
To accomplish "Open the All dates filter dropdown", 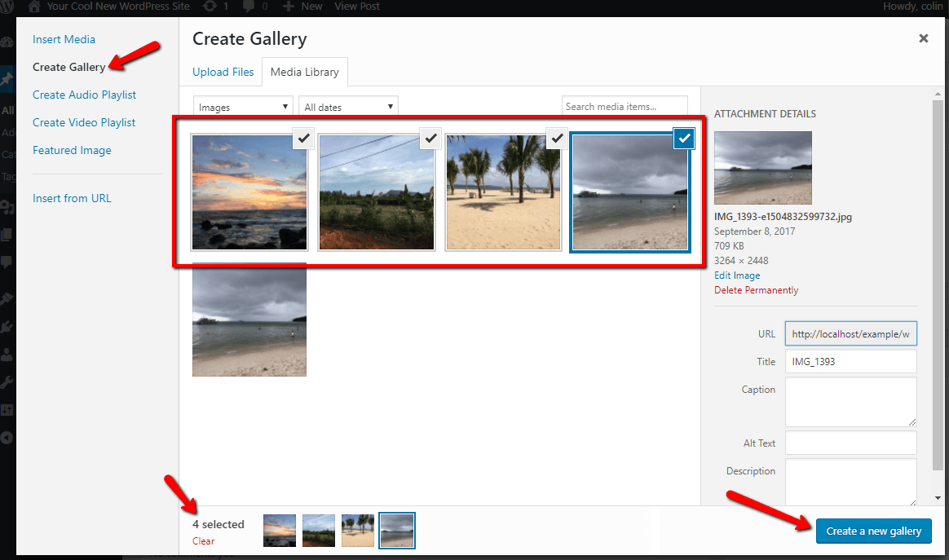I will point(347,106).
